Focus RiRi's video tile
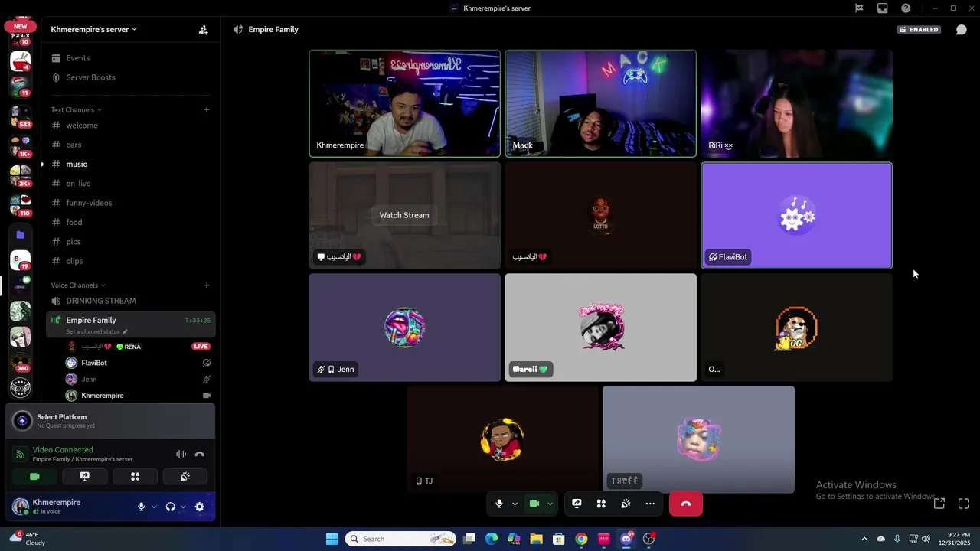The width and height of the screenshot is (980, 551). point(796,103)
